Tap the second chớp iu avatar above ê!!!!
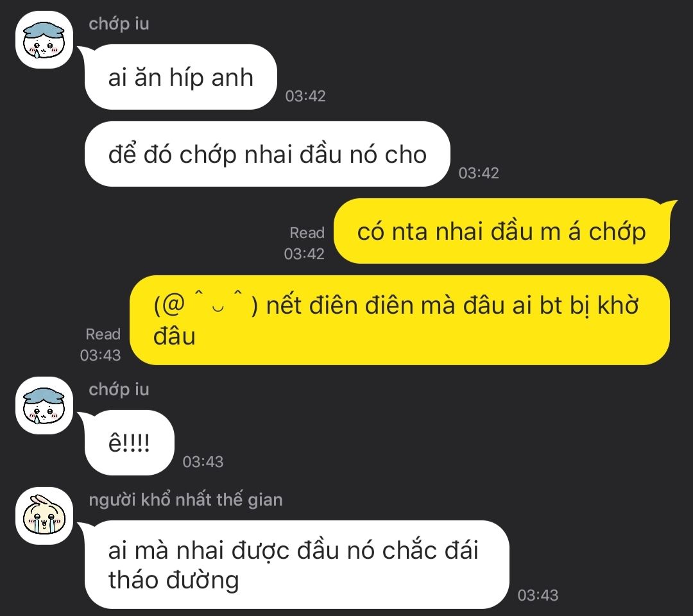Screen dimensions: 693x616 point(44,406)
